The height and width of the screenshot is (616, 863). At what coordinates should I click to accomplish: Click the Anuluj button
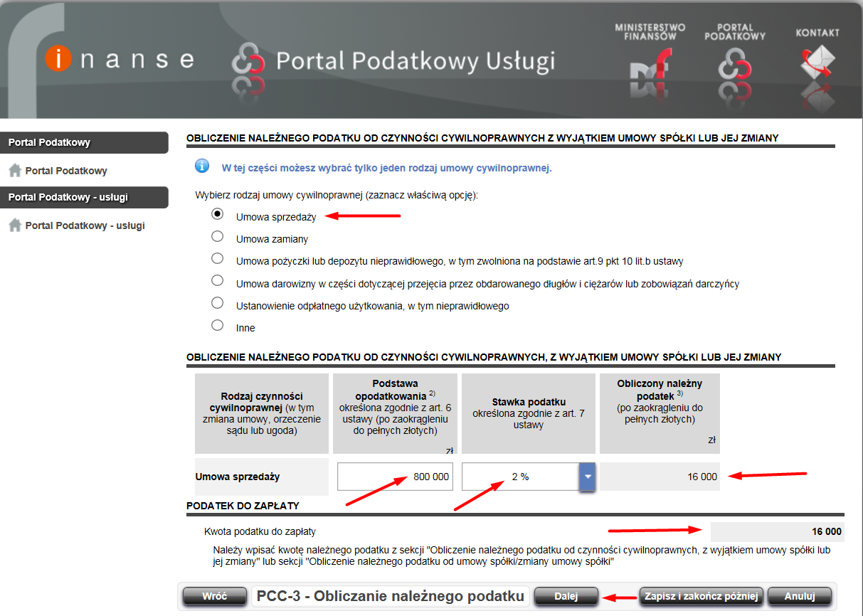pos(799,596)
